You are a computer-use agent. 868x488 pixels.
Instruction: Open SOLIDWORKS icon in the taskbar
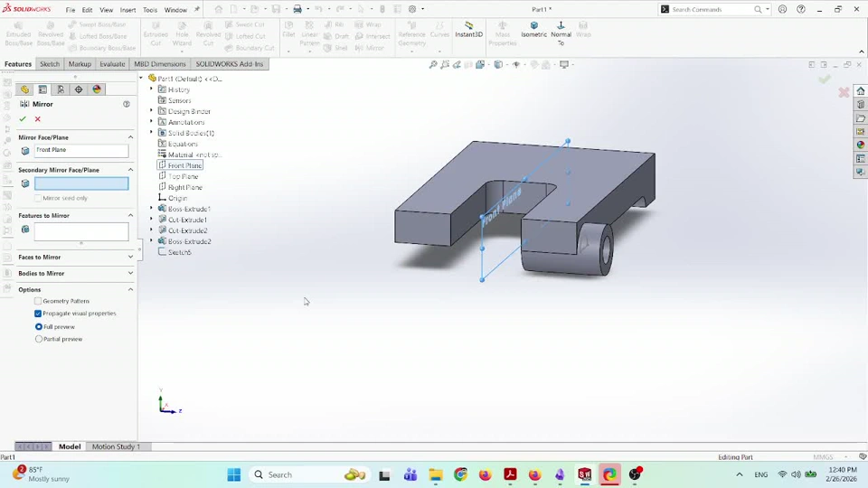[x=585, y=474]
